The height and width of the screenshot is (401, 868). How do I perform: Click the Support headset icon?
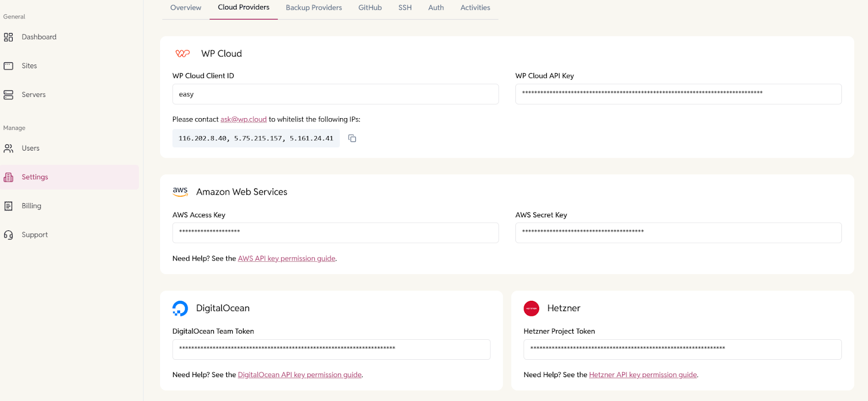[8, 235]
